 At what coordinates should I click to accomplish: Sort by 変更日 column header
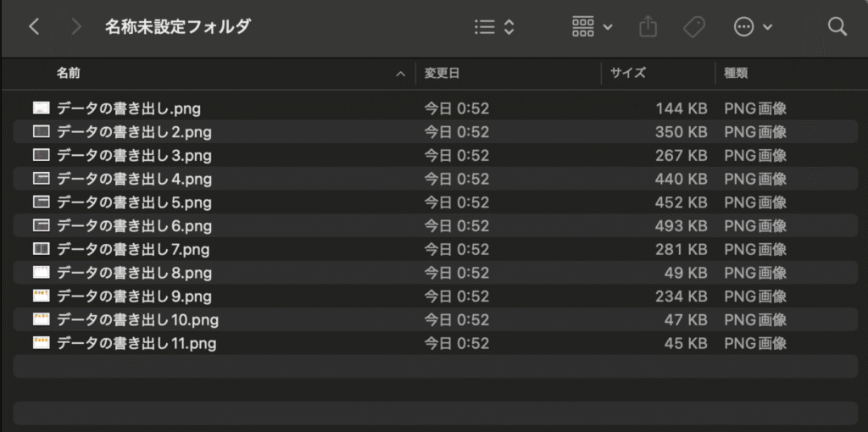(x=442, y=74)
